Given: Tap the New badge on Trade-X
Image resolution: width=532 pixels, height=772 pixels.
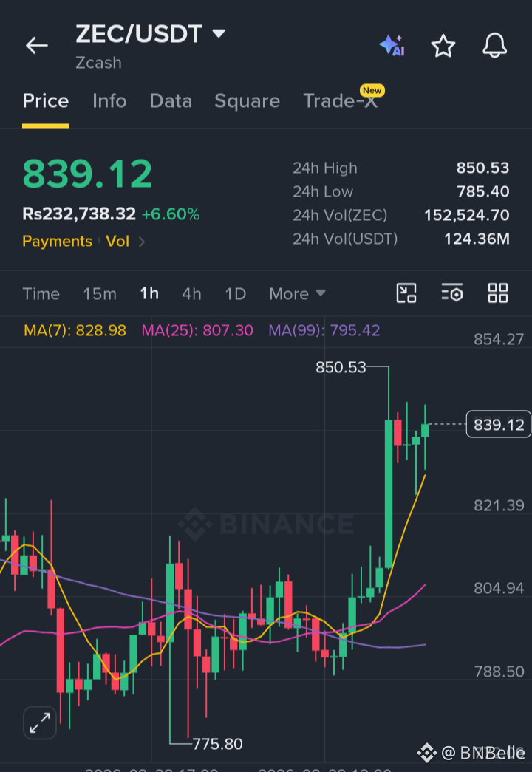Looking at the screenshot, I should [372, 91].
